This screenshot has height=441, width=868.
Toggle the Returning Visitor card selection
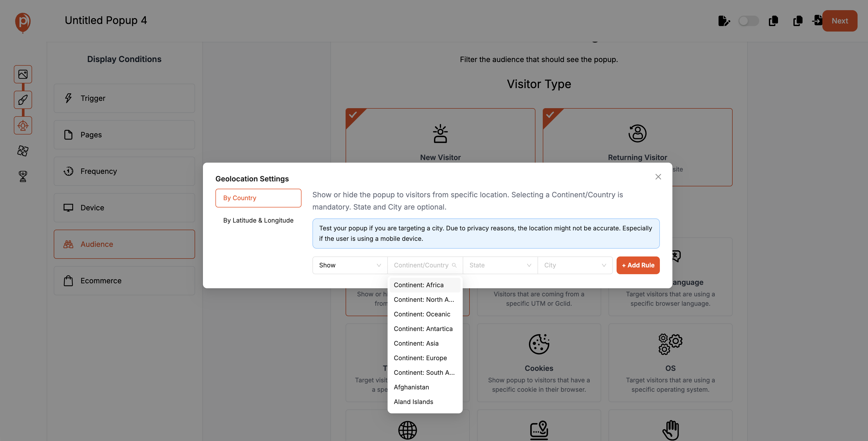637,141
